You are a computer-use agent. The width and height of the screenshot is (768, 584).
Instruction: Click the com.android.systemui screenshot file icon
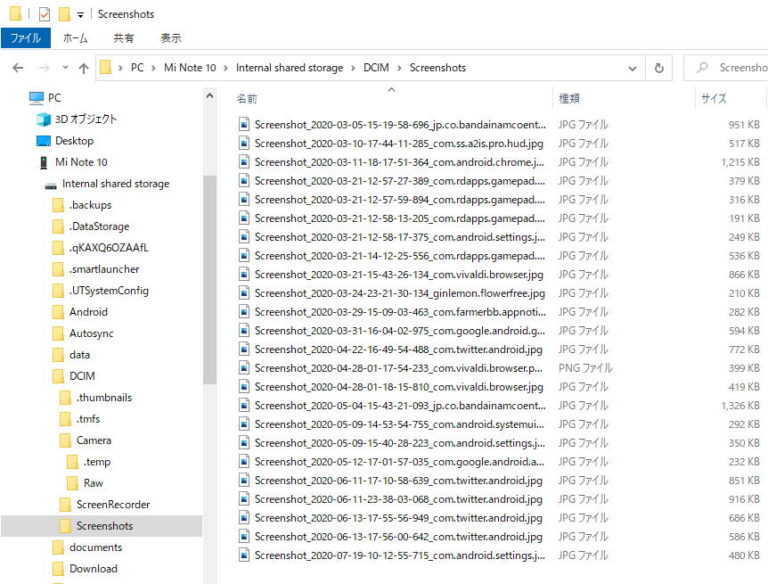tap(244, 424)
